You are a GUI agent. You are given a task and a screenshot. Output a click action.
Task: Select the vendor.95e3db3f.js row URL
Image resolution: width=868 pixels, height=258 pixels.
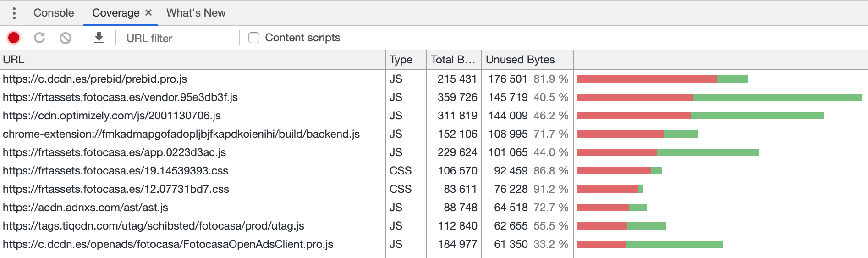(120, 97)
